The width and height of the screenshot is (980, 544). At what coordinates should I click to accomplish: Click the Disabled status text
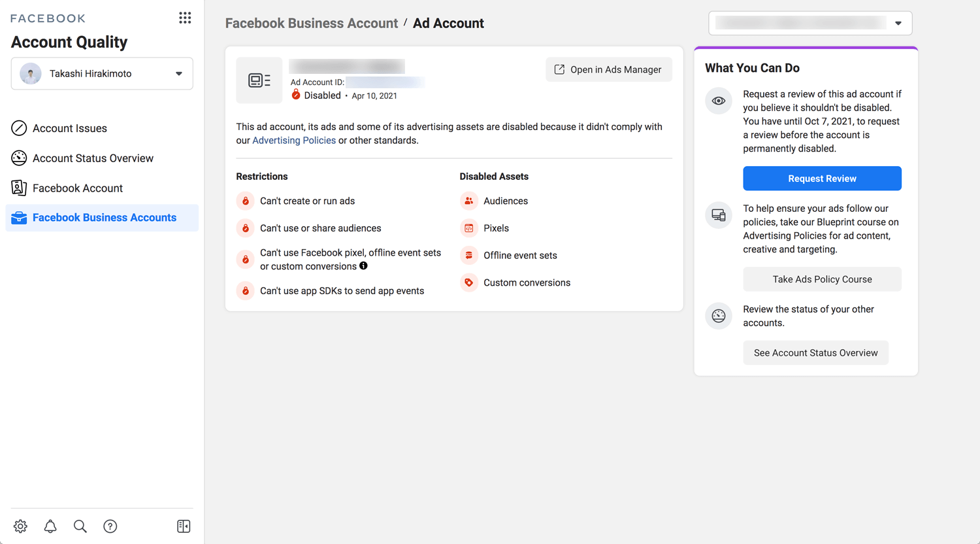[323, 95]
